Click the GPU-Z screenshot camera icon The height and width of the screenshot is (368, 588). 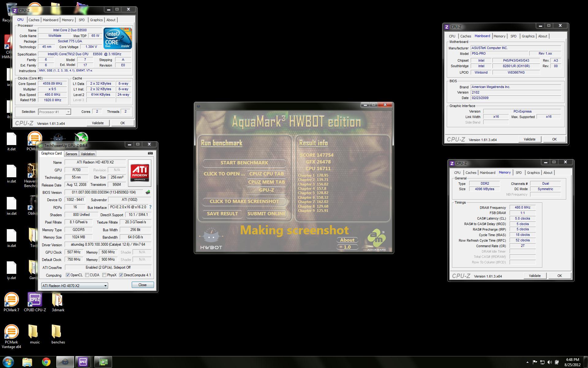tap(150, 153)
